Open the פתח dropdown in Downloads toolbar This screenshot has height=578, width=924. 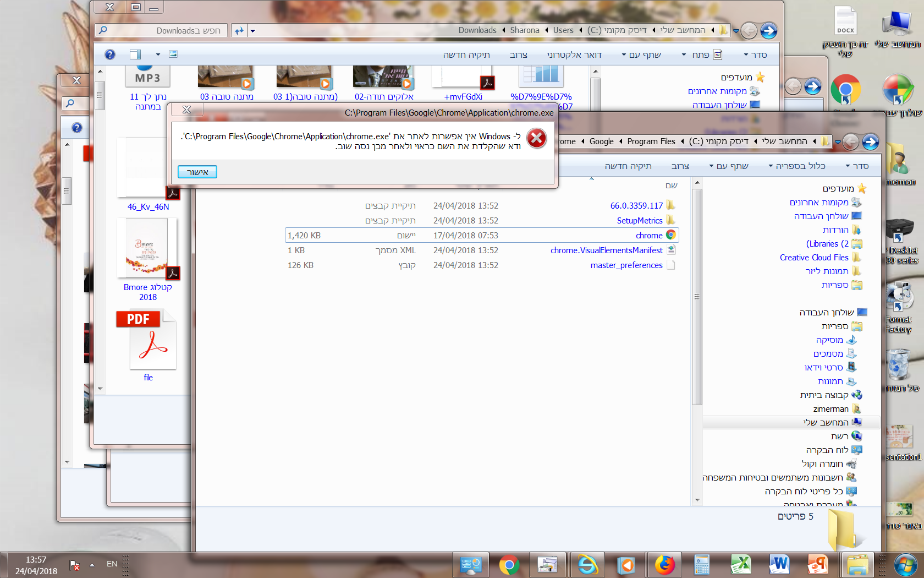point(702,54)
